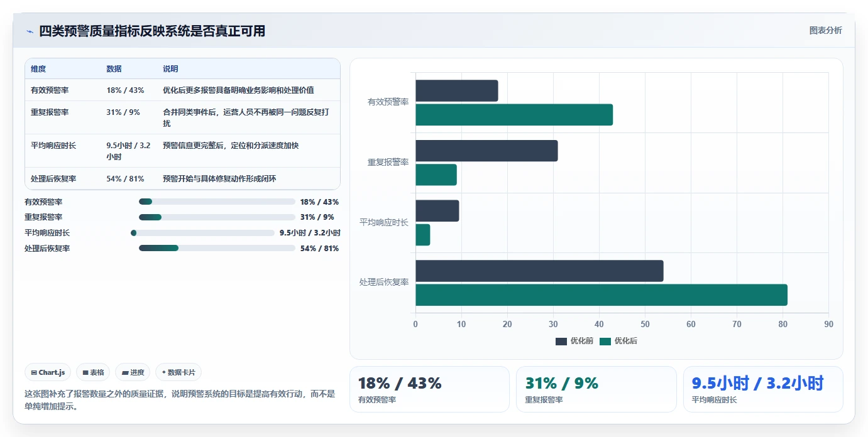This screenshot has height=437, width=868.
Task: Click the 重复报警率 优化前 dark bar in chart
Action: [486, 151]
